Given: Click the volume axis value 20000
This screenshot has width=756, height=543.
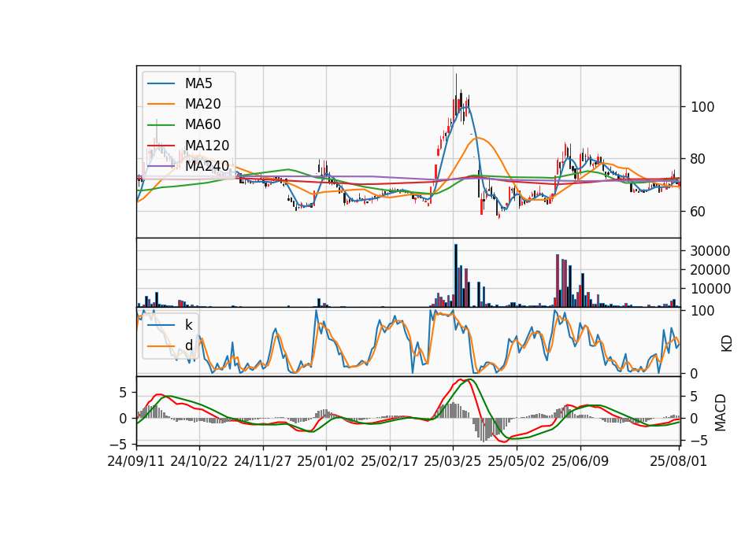Looking at the screenshot, I should (x=710, y=270).
